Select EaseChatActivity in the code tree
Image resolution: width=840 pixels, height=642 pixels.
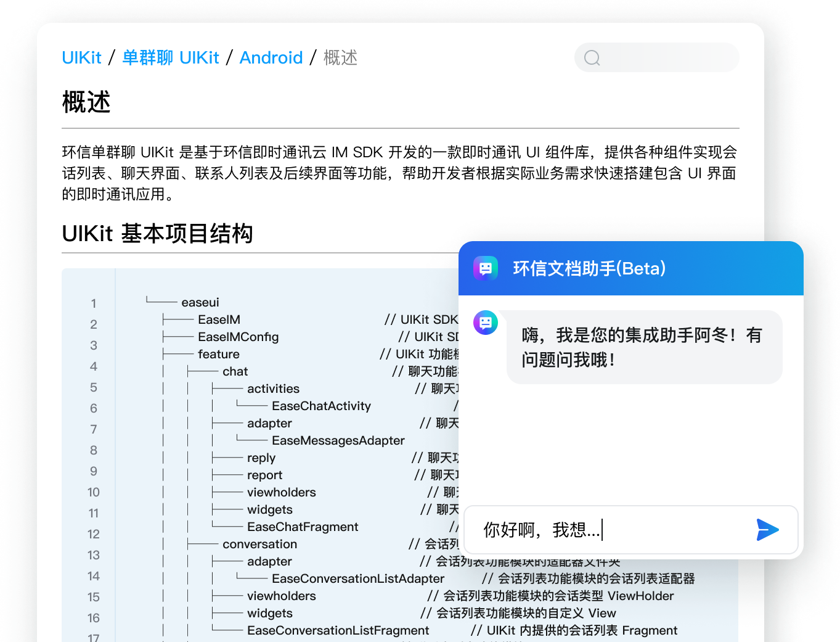click(x=321, y=406)
